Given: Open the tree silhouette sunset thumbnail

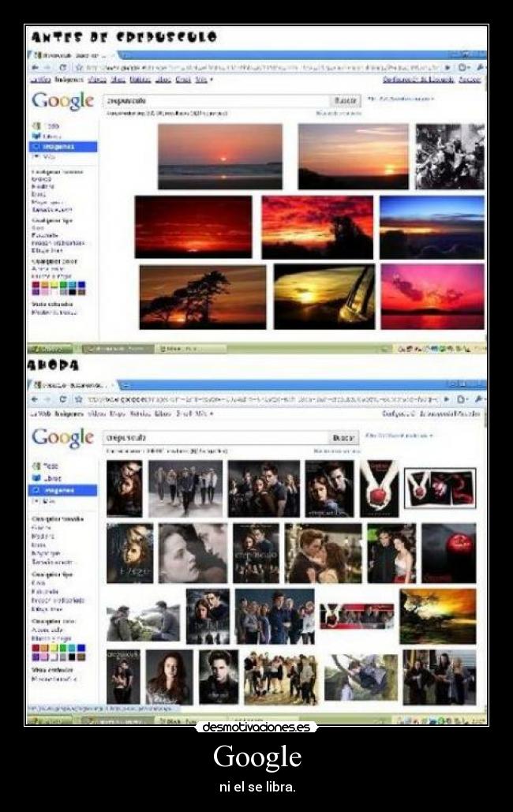Looking at the screenshot, I should coord(203,297).
